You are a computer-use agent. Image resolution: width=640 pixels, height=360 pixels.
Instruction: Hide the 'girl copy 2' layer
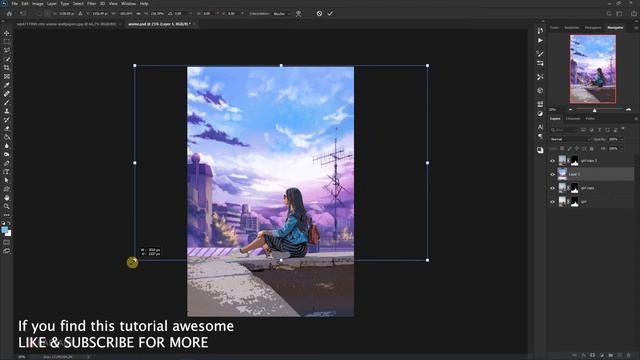tap(553, 161)
